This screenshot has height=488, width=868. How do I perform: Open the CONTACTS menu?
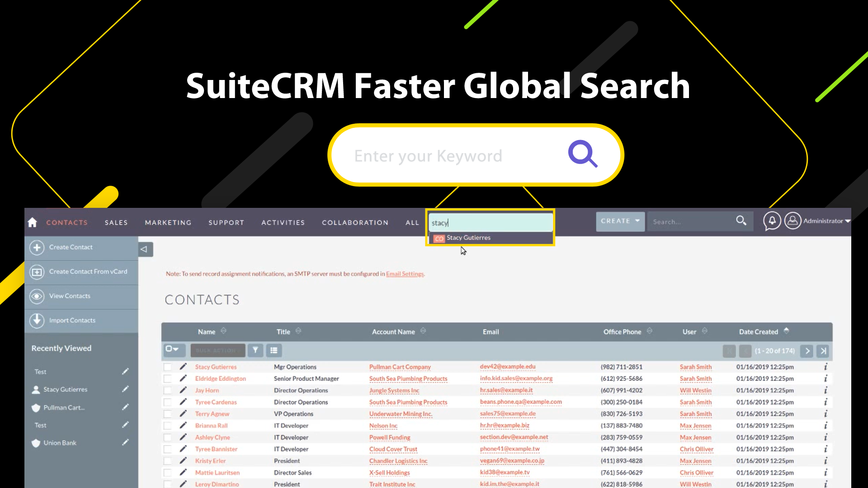[67, 222]
